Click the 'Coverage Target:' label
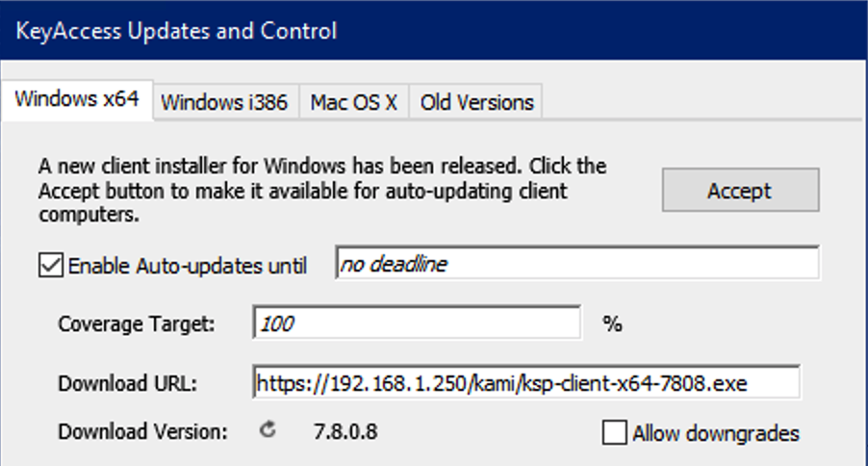The height and width of the screenshot is (466, 868). pyautogui.click(x=137, y=324)
